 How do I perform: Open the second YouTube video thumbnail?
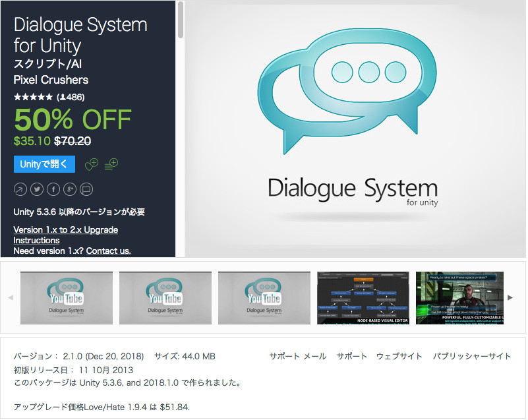(165, 298)
